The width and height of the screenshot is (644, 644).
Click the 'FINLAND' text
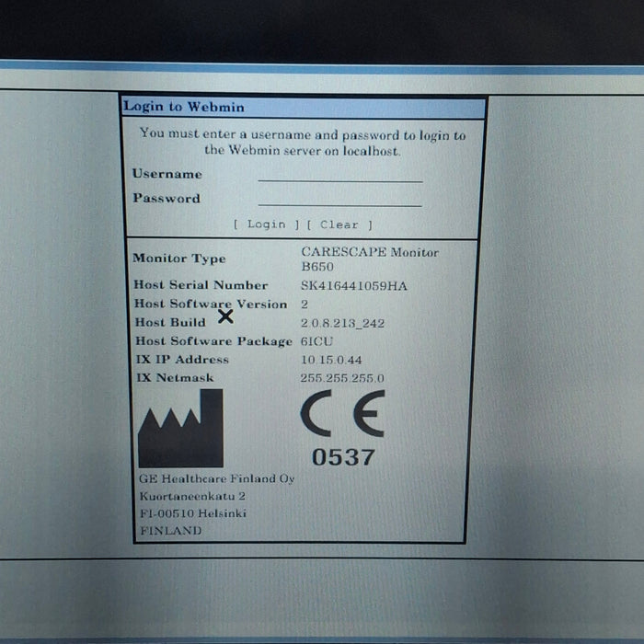[171, 531]
